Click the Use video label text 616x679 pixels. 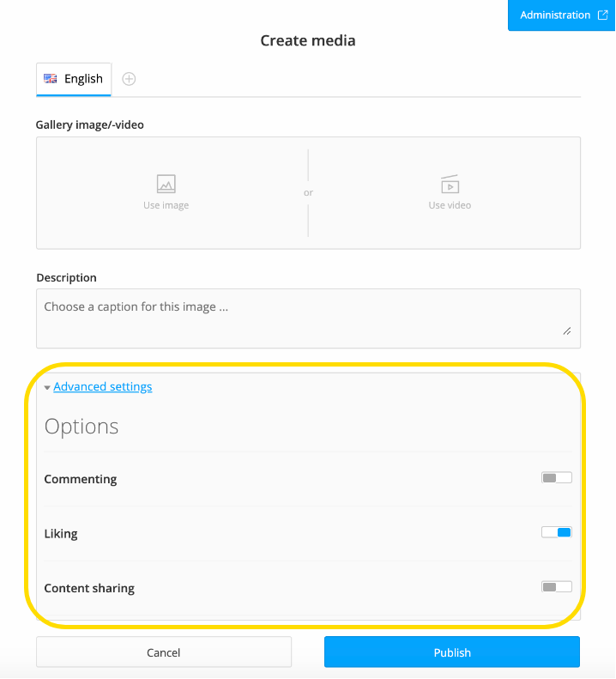tap(450, 205)
